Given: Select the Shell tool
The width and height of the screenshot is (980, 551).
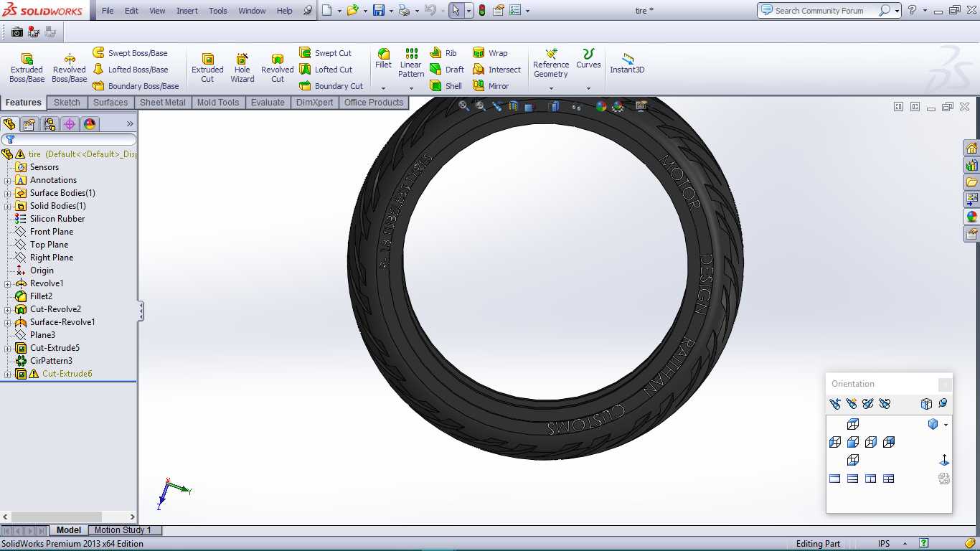Looking at the screenshot, I should coord(446,86).
